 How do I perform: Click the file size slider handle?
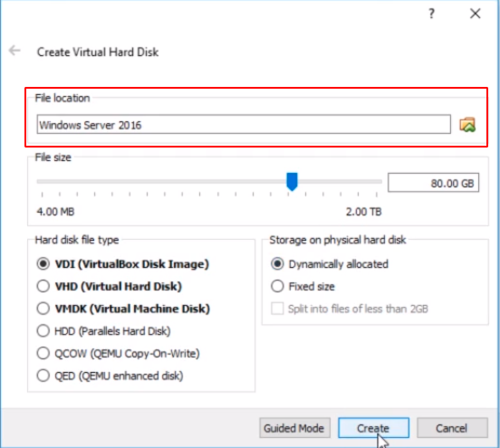pyautogui.click(x=292, y=182)
